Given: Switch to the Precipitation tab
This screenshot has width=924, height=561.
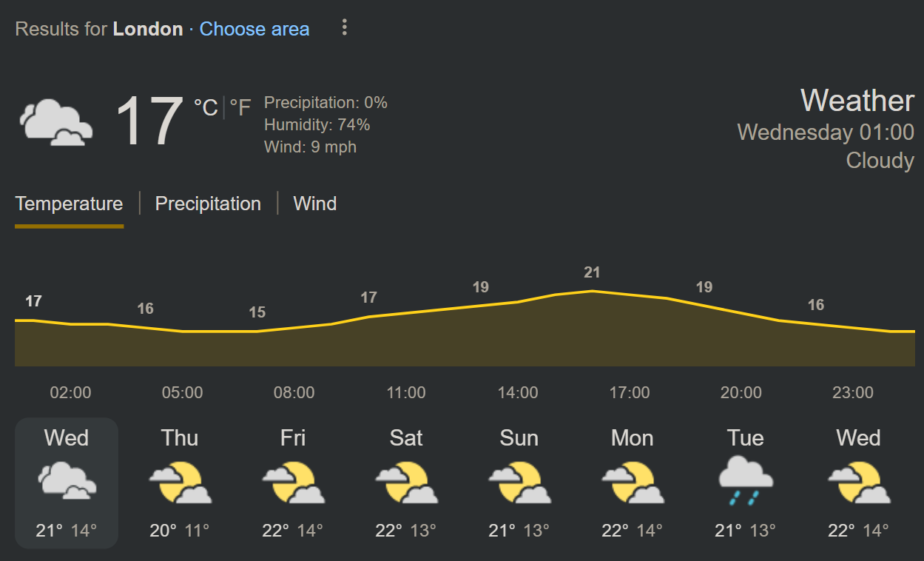Looking at the screenshot, I should point(208,204).
